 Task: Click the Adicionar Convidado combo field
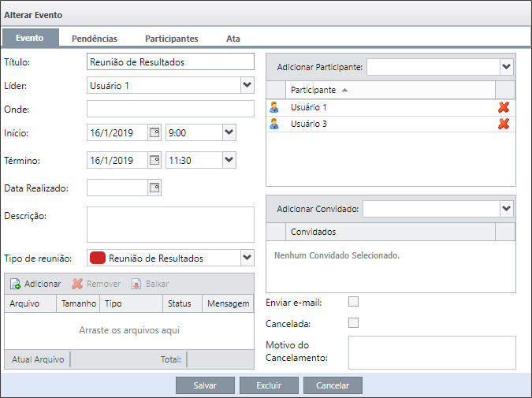431,209
